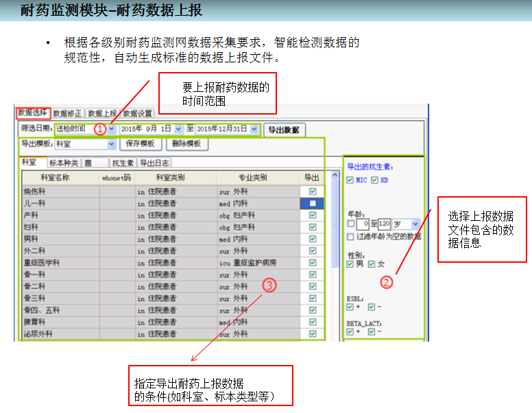
Task: Open the age unit 岁 dropdown
Action: 415,224
